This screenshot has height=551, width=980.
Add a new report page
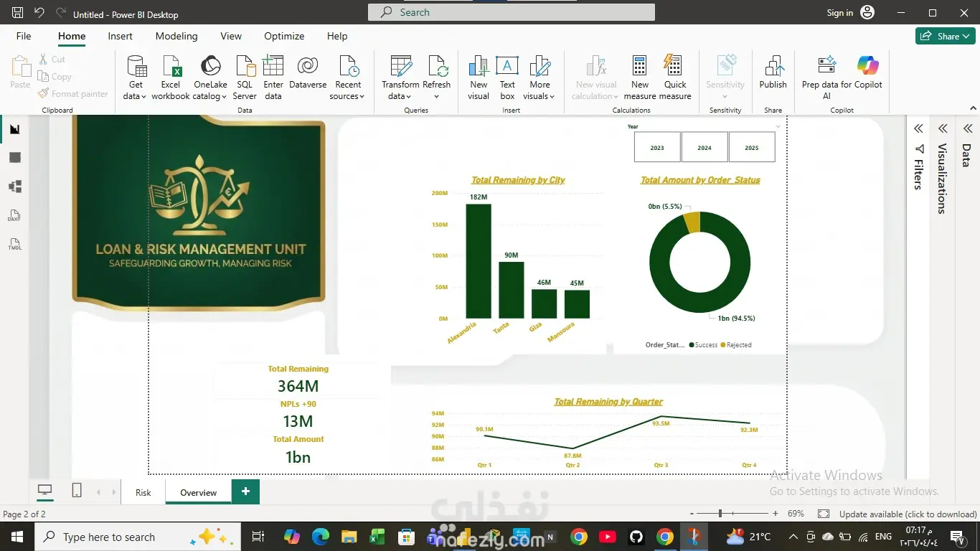(x=245, y=491)
